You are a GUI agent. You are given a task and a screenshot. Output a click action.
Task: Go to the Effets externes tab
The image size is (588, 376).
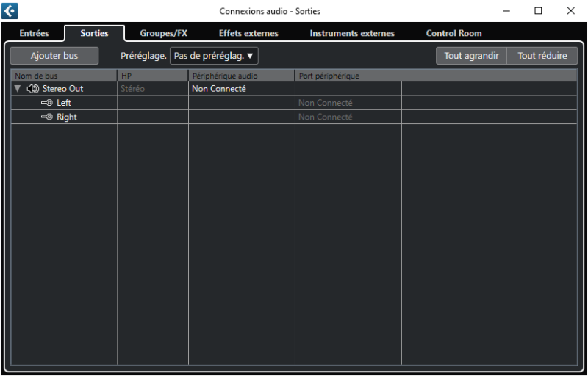248,33
